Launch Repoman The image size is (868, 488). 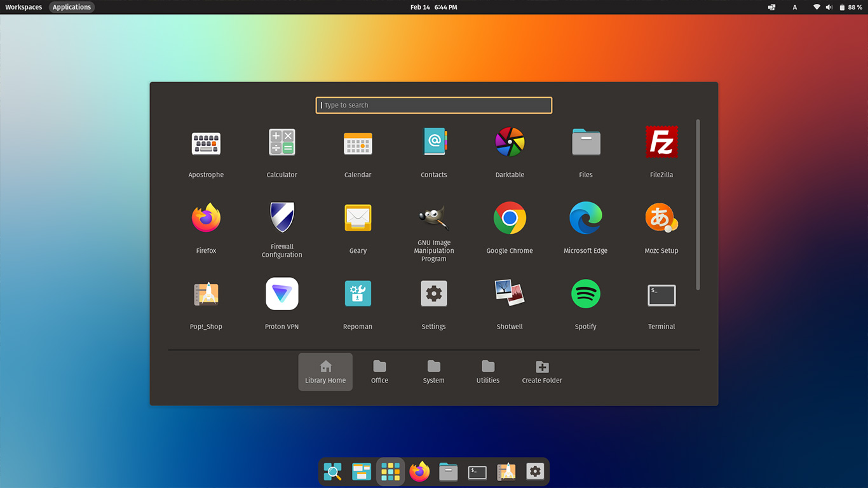coord(358,303)
